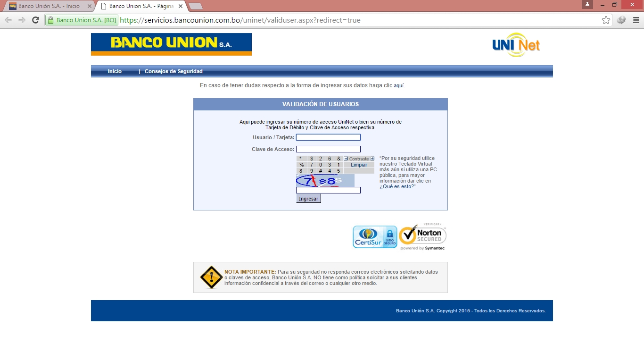Tap the 5 key on the virtual keyboard

point(339,171)
